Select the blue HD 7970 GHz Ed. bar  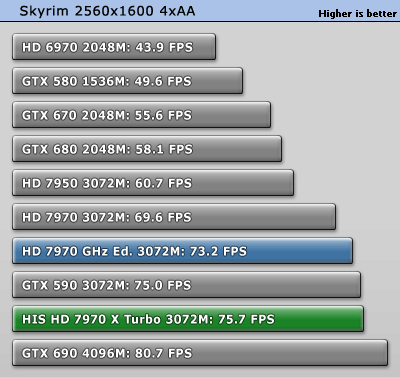(x=182, y=251)
